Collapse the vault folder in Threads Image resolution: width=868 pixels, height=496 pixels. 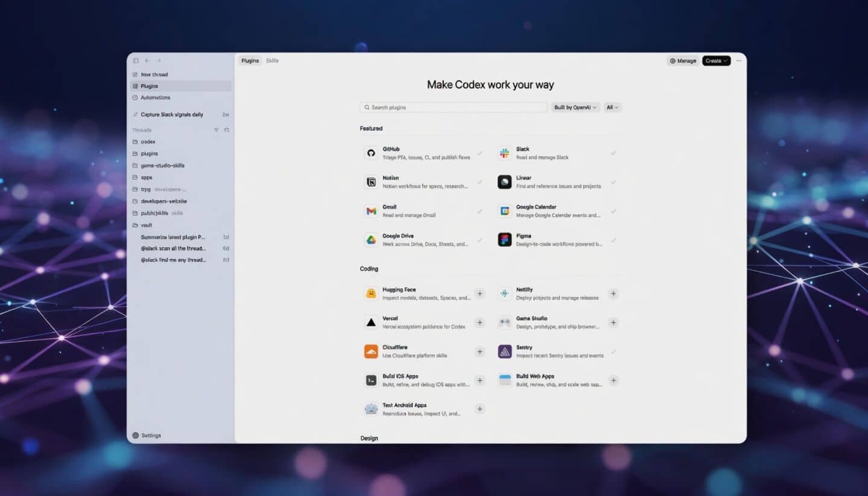(x=181, y=225)
